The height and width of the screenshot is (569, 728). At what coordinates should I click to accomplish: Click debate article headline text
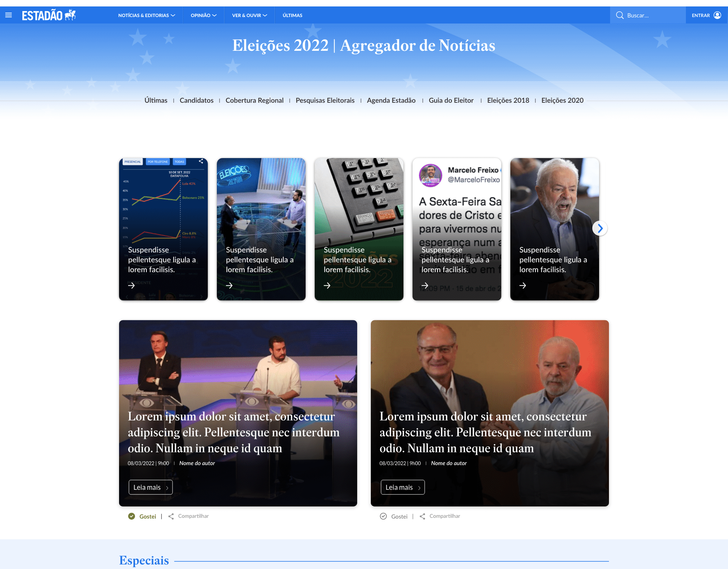click(234, 432)
